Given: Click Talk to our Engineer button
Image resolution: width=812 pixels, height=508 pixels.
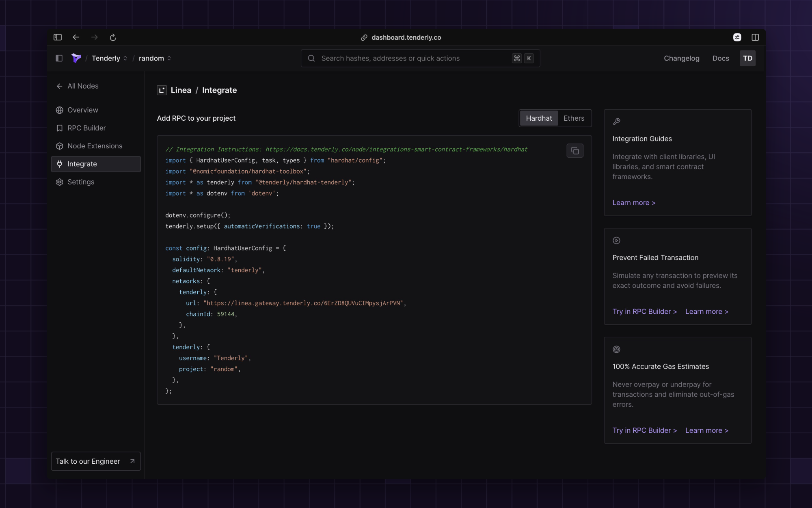Looking at the screenshot, I should pos(96,461).
